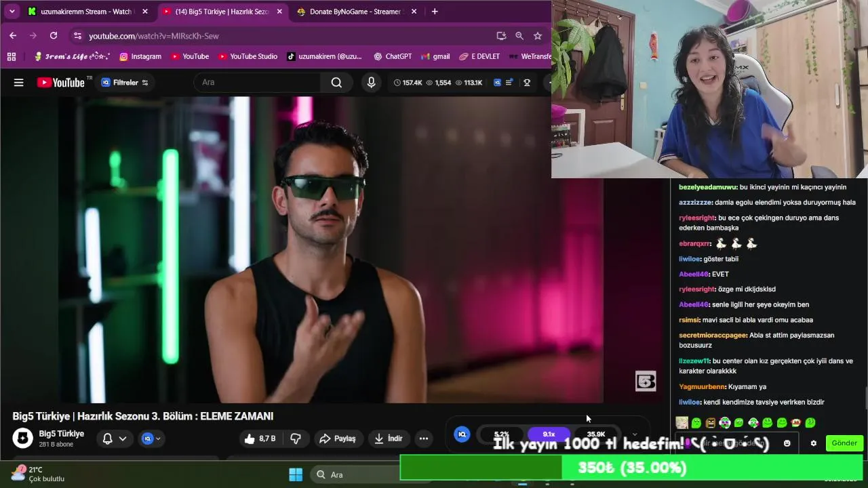Open the gmail bookmark

pyautogui.click(x=435, y=56)
